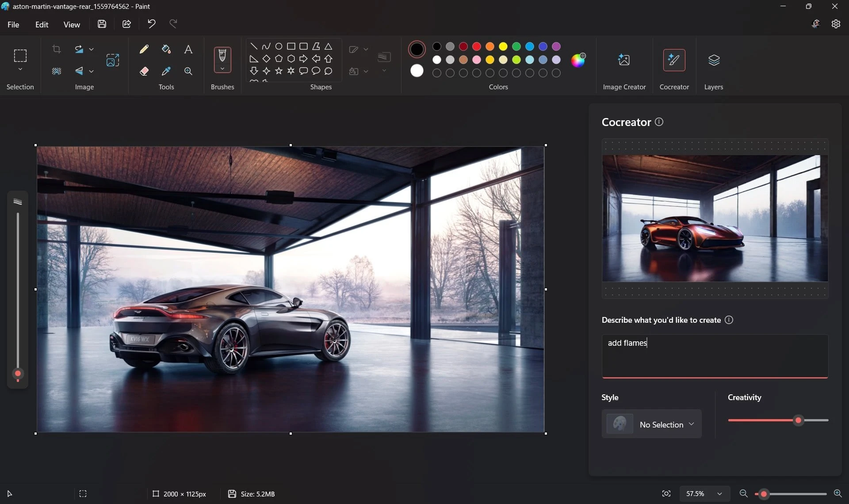849x504 pixels.
Task: Toggle the Cocreator panel button
Action: (674, 67)
